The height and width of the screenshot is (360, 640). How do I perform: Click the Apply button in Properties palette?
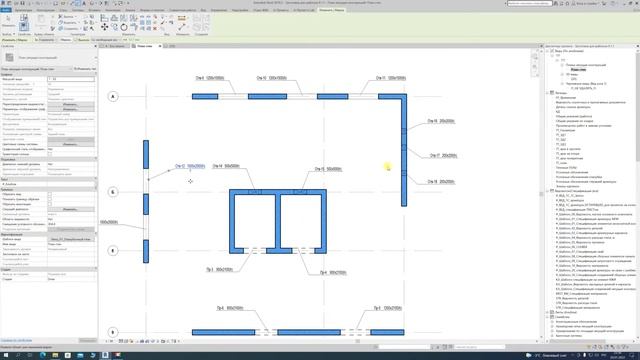(87, 340)
